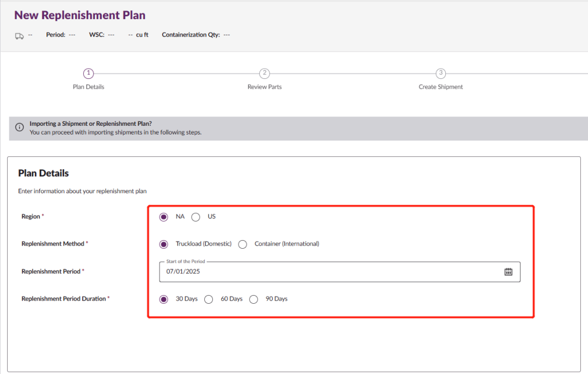Click step 2 circle icon
This screenshot has width=588, height=374.
point(265,73)
